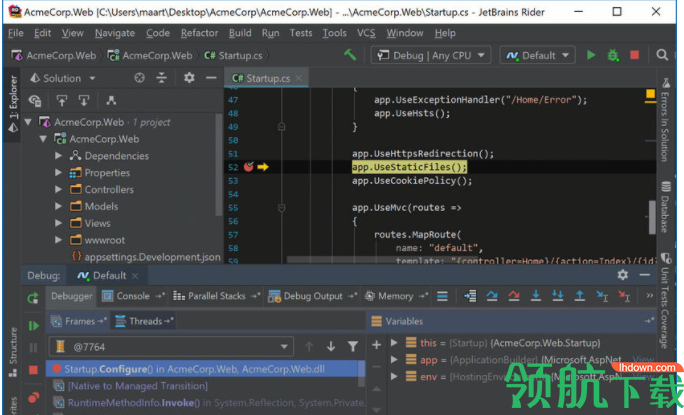The image size is (684, 415).
Task: Open the Navigate menu
Action: tap(115, 33)
